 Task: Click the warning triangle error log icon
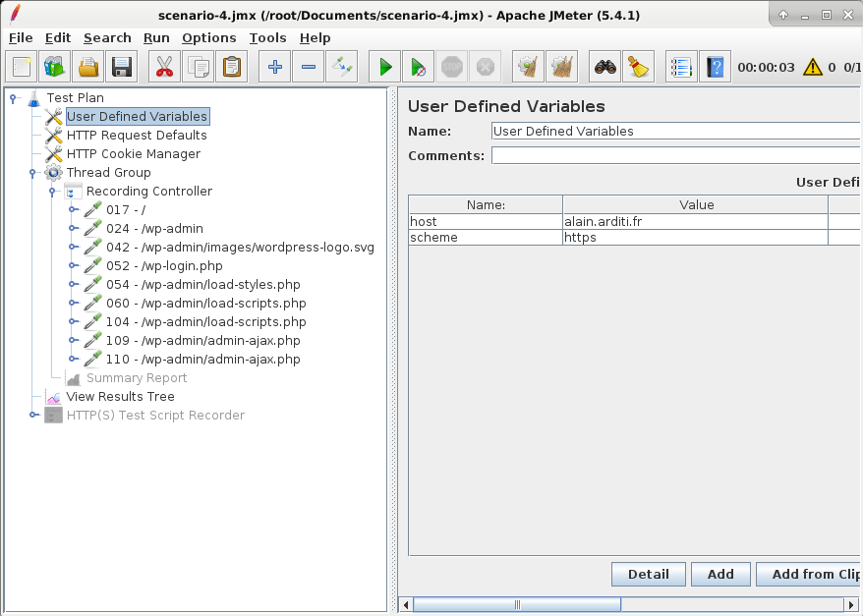point(812,67)
